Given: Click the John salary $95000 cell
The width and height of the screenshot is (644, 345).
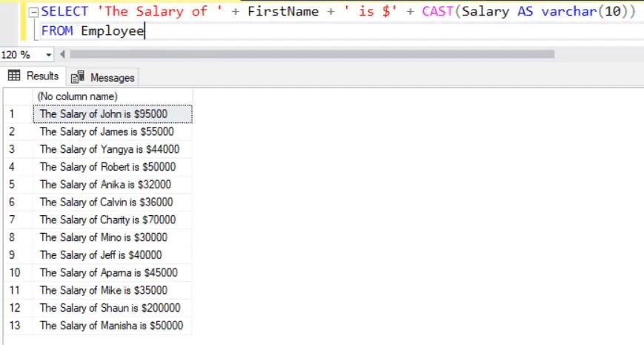Looking at the screenshot, I should click(113, 114).
